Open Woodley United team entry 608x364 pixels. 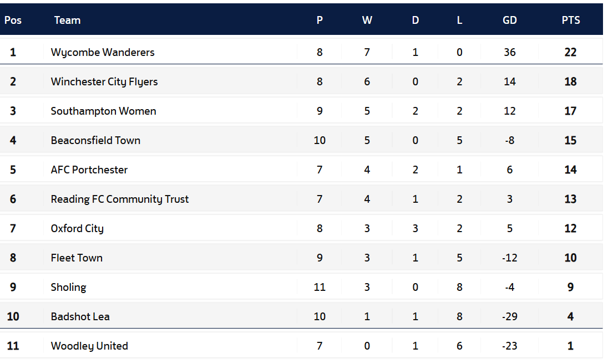coord(89,346)
